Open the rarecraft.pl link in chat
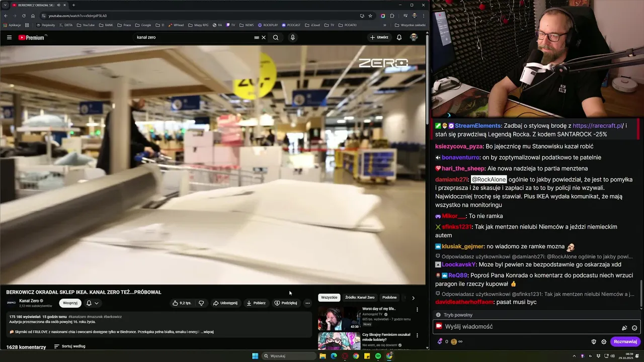This screenshot has width=644, height=362. coord(597,126)
